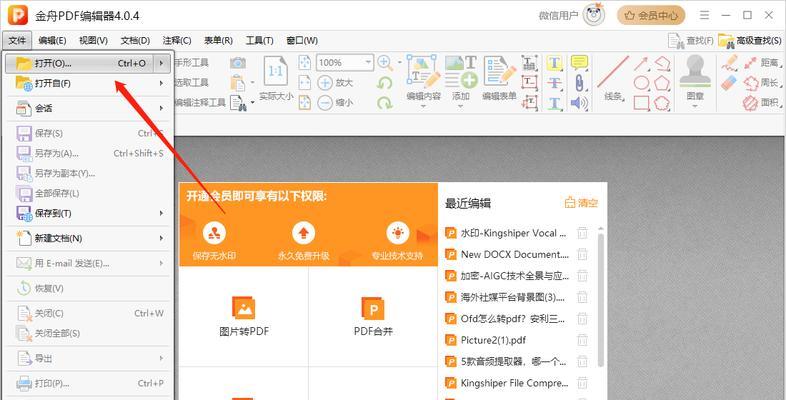Screen dimensions: 786x400
Task: Select the arrow drawing tool
Action: [x=641, y=63]
